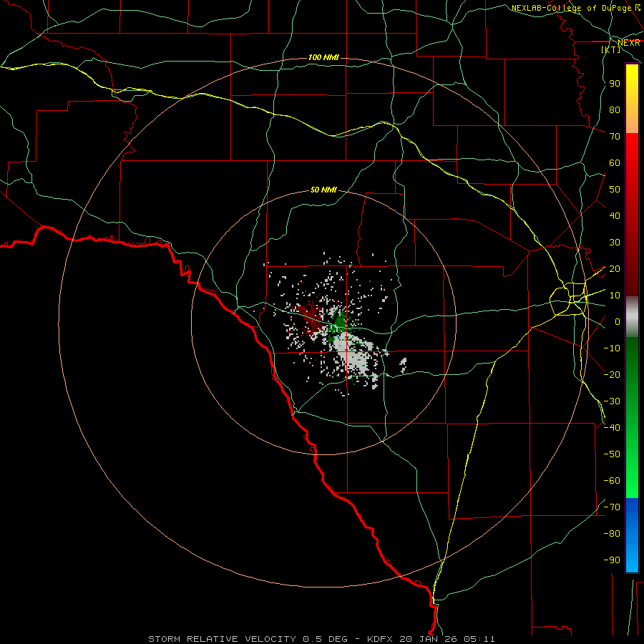Viewport: 644px width, 644px height.
Task: Click the "-30" value on the velocity scale
Action: point(612,401)
